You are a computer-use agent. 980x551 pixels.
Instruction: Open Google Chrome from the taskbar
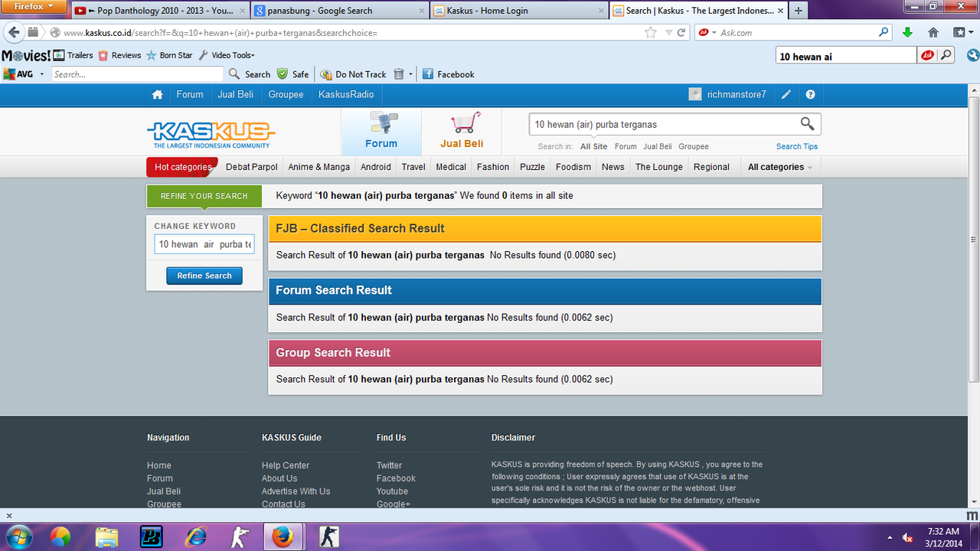coord(60,536)
